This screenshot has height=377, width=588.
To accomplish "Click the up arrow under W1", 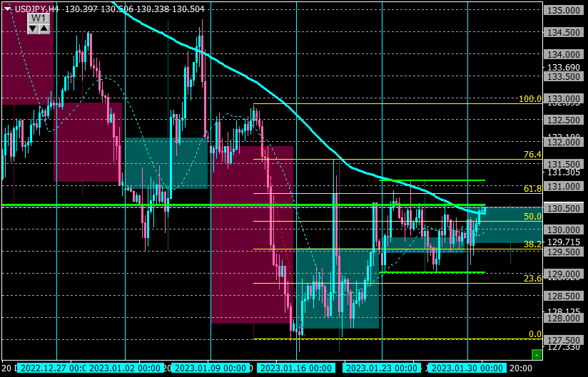I will (x=44, y=29).
